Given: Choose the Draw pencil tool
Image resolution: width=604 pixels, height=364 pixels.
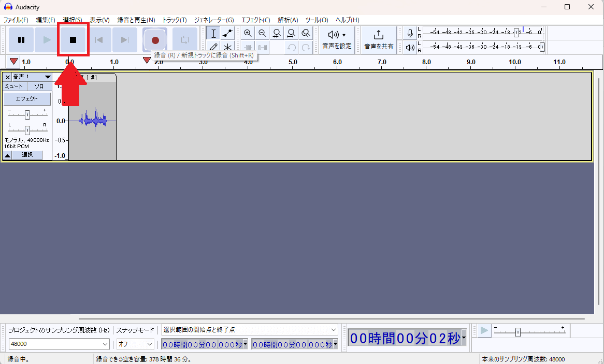Looking at the screenshot, I should point(213,47).
